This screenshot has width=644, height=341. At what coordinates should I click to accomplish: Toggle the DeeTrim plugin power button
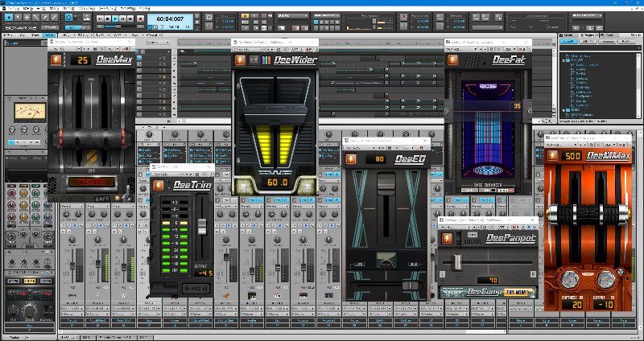pyautogui.click(x=158, y=186)
